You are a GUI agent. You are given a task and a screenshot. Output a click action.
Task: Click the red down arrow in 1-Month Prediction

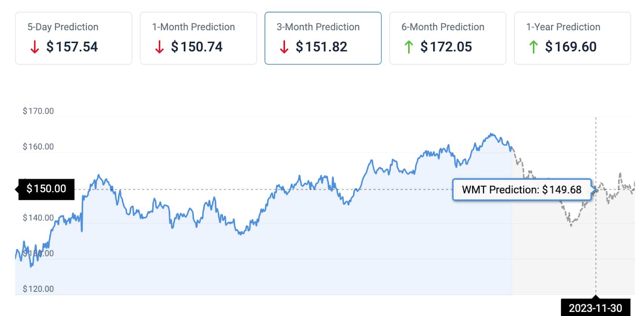coord(159,47)
